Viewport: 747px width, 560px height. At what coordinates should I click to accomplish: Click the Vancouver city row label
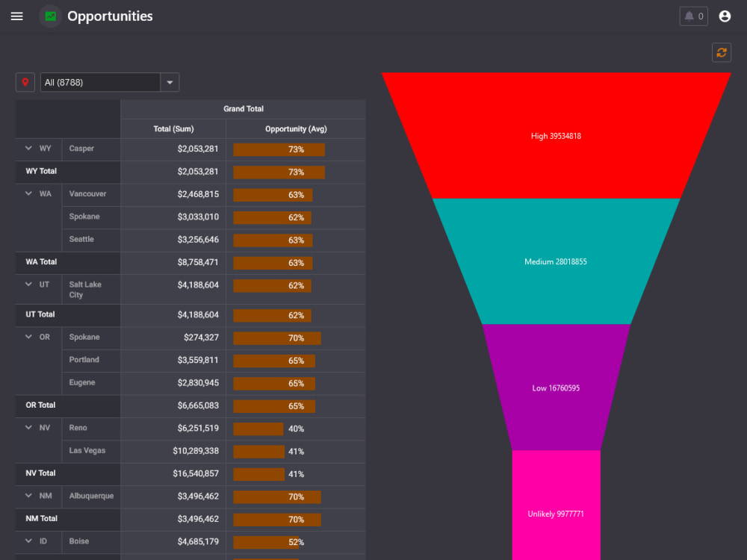point(87,194)
